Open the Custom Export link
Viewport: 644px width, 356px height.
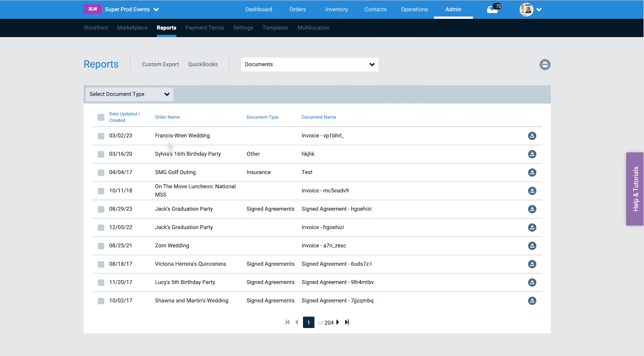pos(160,64)
